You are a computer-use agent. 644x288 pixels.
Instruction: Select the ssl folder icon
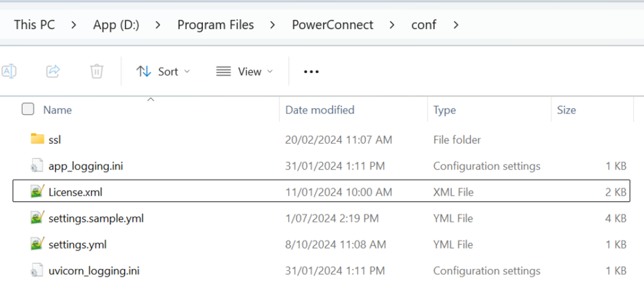[x=37, y=139]
